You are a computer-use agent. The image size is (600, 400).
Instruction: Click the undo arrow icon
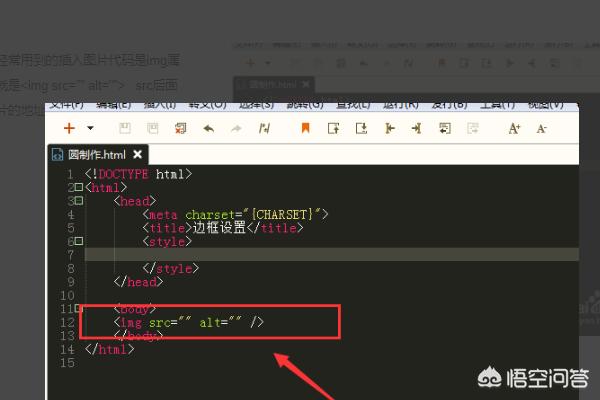click(209, 128)
